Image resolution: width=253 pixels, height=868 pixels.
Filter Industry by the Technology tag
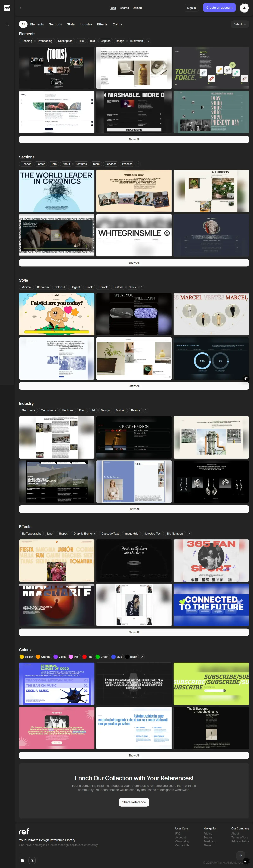[49, 410]
